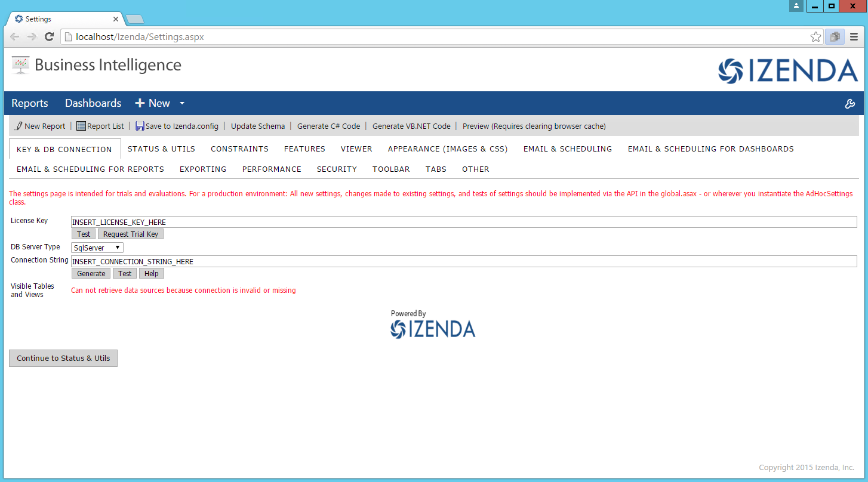Open the DB Server Type dropdown

click(x=97, y=248)
